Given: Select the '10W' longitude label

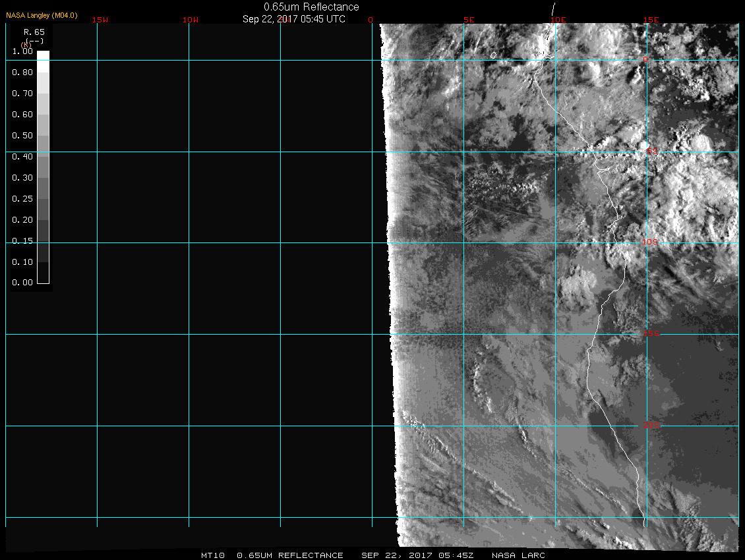Looking at the screenshot, I should [x=191, y=20].
